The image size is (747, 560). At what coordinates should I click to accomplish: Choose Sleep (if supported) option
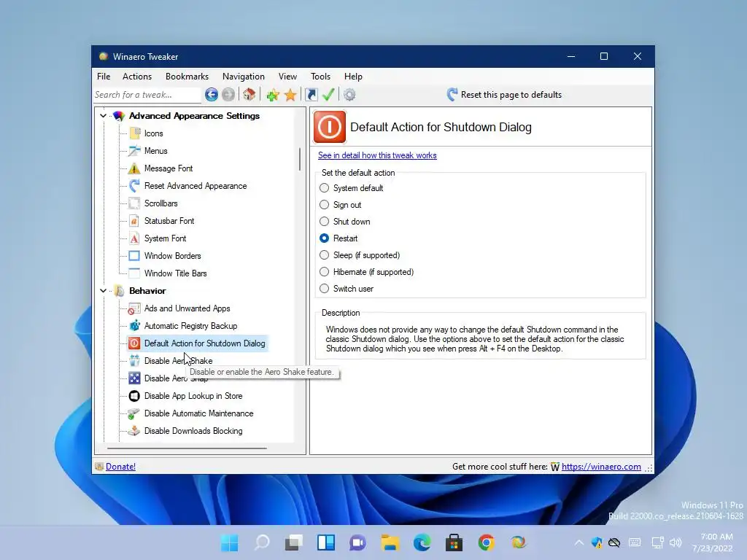(x=325, y=255)
